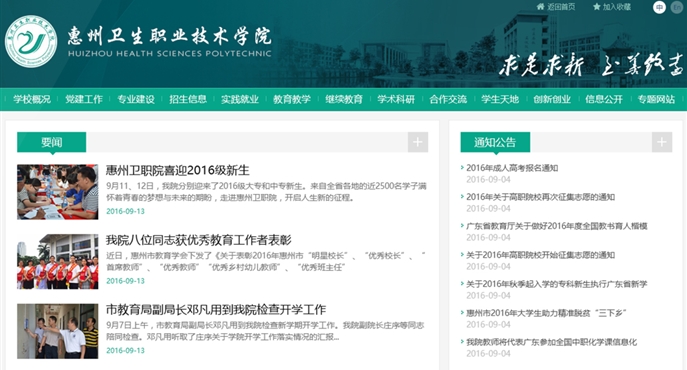This screenshot has height=370, width=687.
Task: Click the college circular logo emblem
Action: pyautogui.click(x=31, y=42)
